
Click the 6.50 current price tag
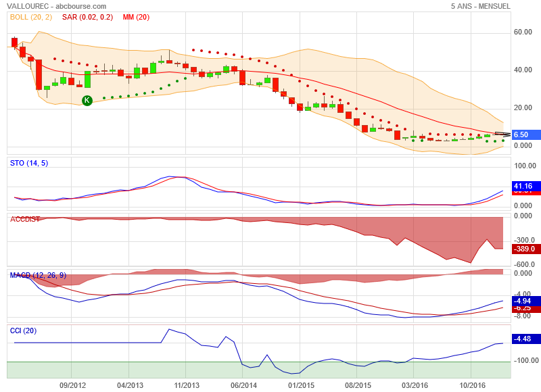click(526, 134)
